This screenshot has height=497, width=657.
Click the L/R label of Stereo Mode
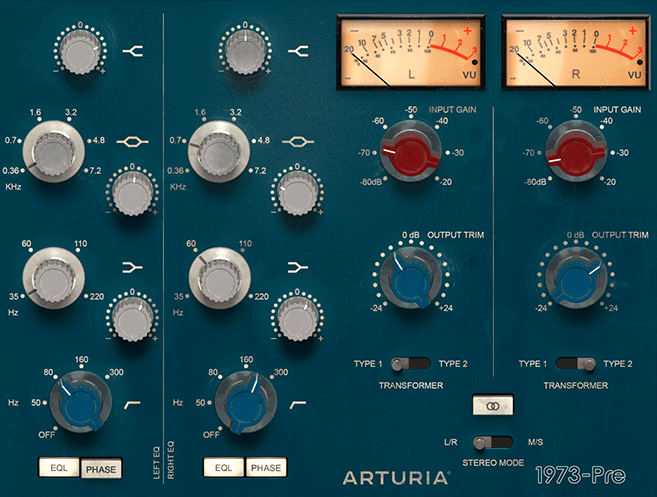[x=451, y=442]
